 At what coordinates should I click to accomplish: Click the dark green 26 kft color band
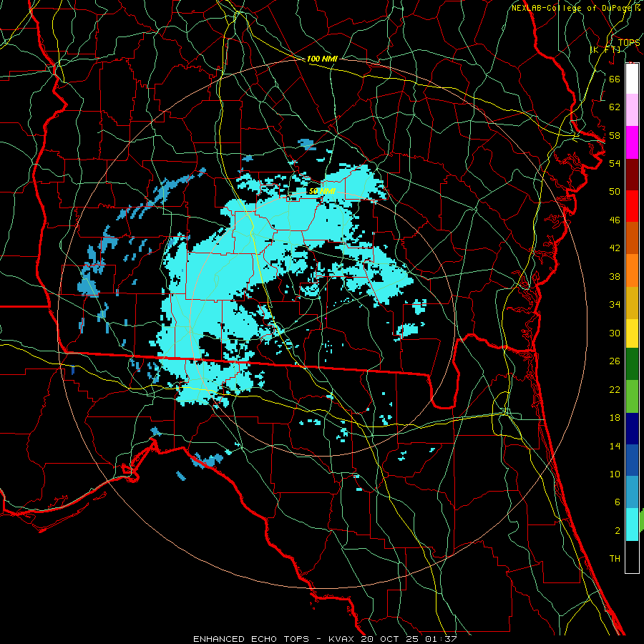pyautogui.click(x=632, y=364)
